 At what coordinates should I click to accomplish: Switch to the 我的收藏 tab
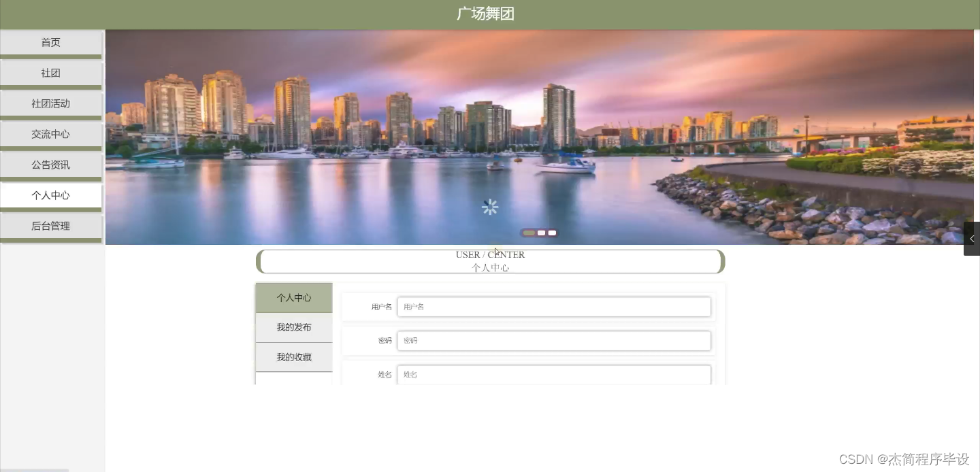pyautogui.click(x=294, y=357)
